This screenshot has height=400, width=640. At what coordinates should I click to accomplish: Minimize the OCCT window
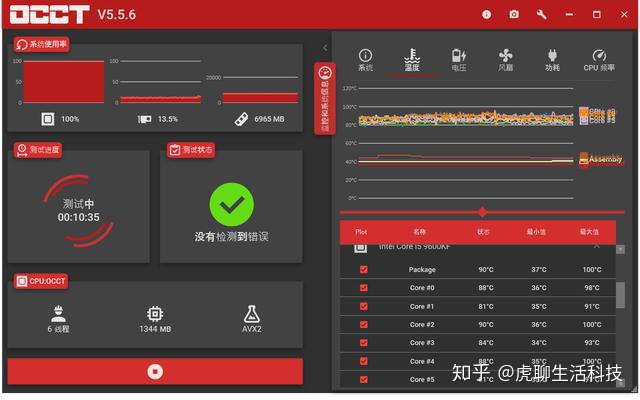pos(569,15)
